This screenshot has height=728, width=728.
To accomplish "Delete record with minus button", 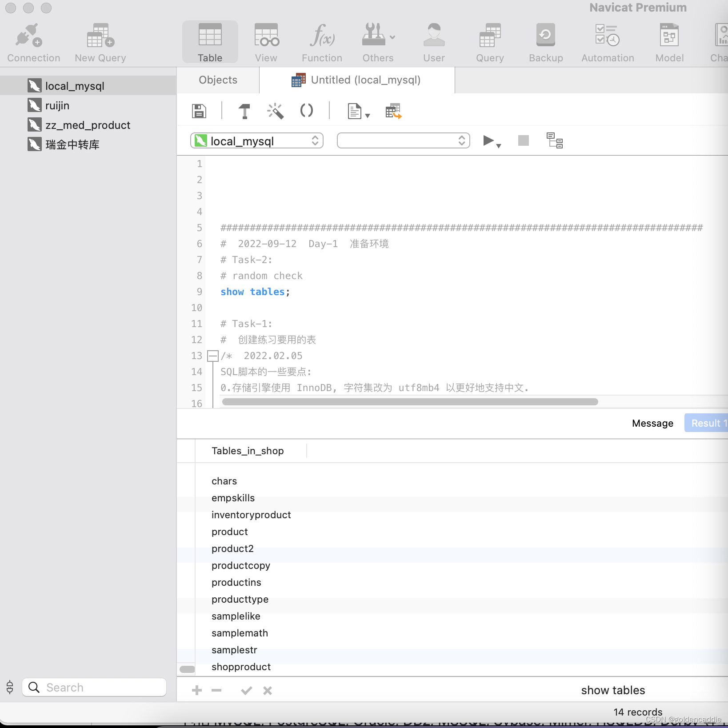I will tap(216, 690).
